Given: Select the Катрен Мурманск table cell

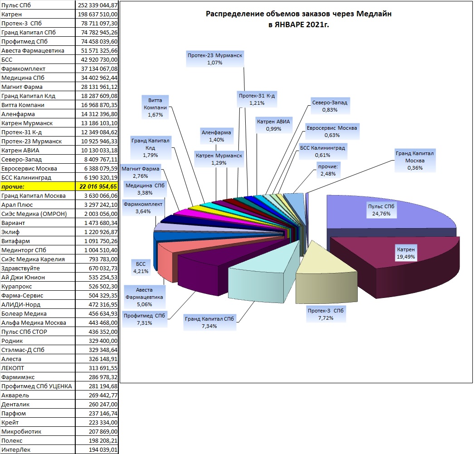Looking at the screenshot, I should (38, 123).
